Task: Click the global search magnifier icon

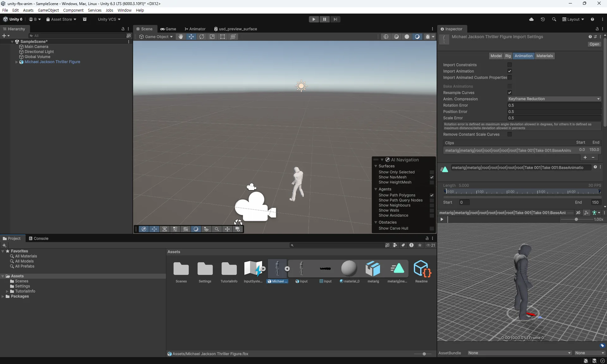Action: point(554,19)
